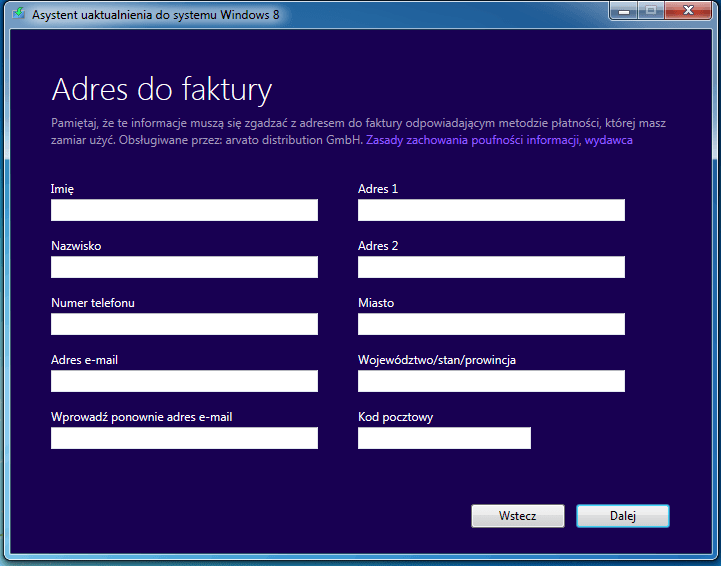Click the Województwo/stan/prowincja field
Viewport: 721px width, 566px height.
pyautogui.click(x=491, y=381)
